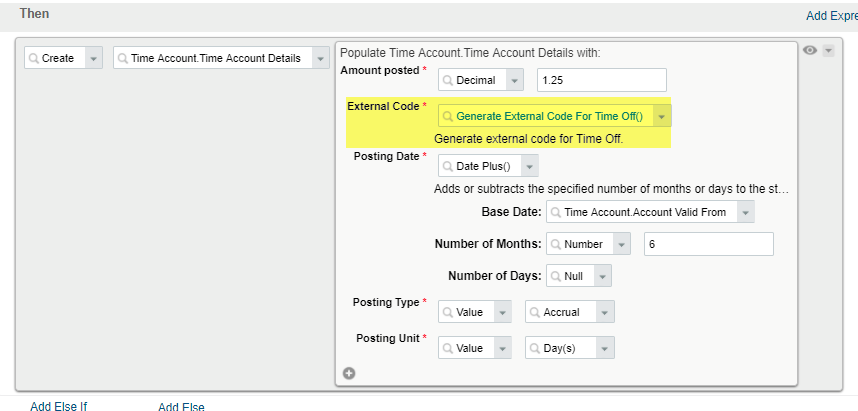
Task: Toggle the eye visibility icon
Action: tap(810, 50)
